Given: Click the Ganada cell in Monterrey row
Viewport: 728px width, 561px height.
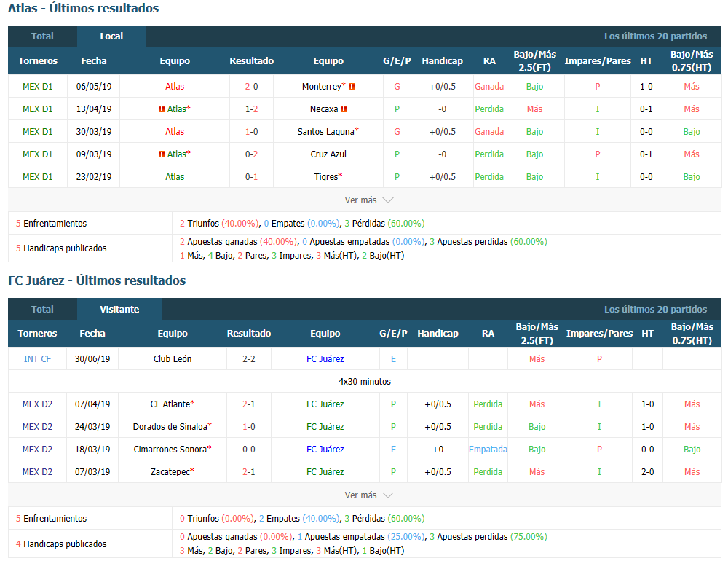Looking at the screenshot, I should pos(489,87).
